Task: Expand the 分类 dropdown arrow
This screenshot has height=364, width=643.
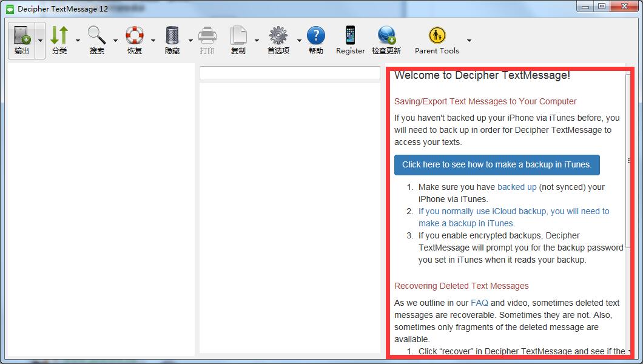Action: point(78,41)
